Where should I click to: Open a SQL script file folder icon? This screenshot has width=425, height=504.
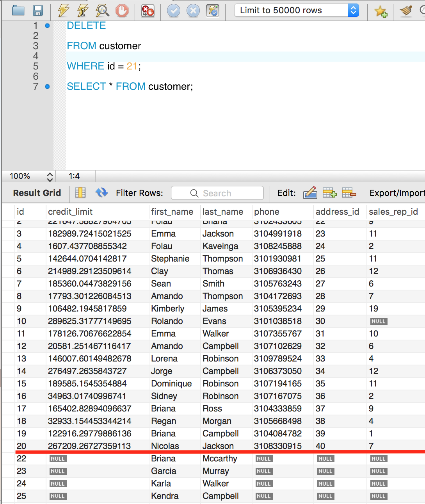(18, 11)
